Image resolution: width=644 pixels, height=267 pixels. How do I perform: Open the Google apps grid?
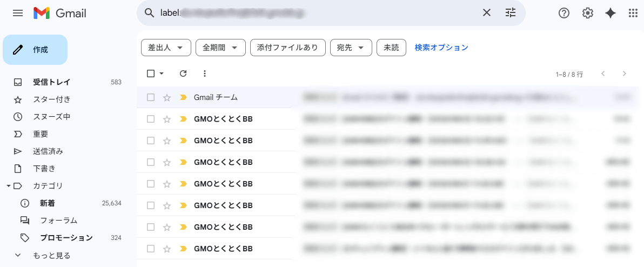[633, 14]
